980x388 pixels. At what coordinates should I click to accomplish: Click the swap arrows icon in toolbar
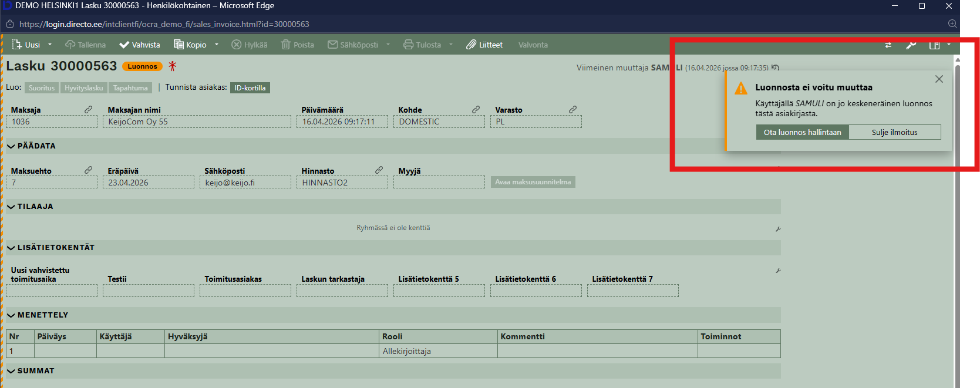tap(888, 45)
